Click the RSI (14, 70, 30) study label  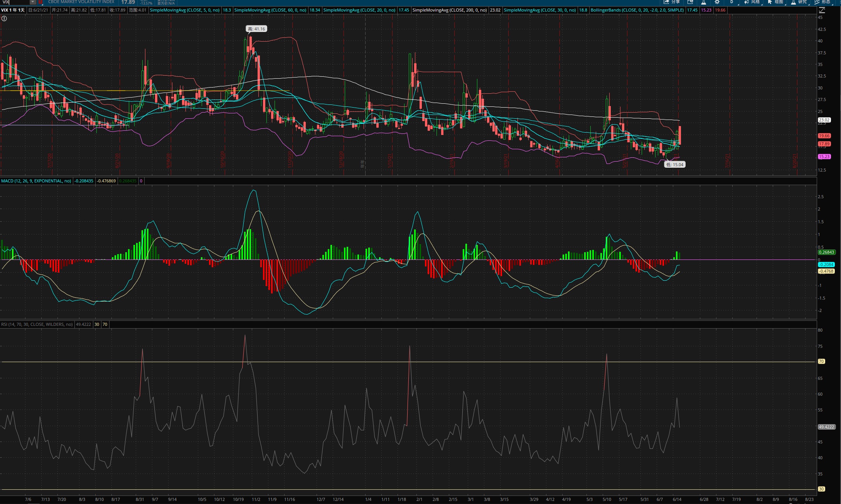point(37,324)
